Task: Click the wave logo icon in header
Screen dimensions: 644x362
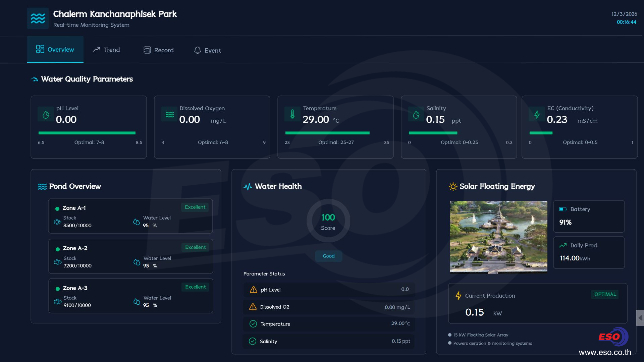Action: coord(38,18)
